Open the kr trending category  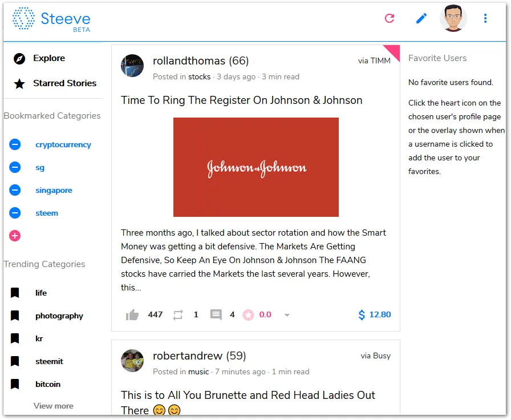click(x=39, y=338)
